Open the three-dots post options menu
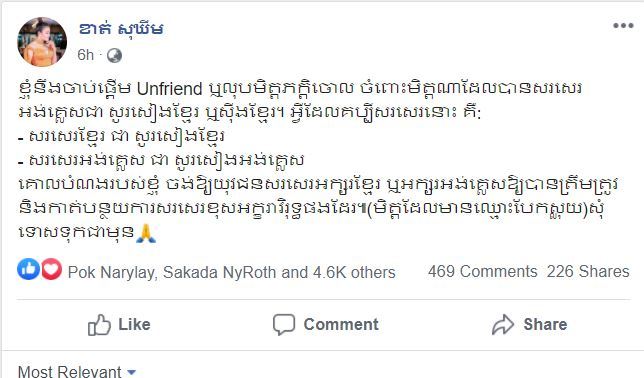The image size is (644, 378). pos(623,25)
